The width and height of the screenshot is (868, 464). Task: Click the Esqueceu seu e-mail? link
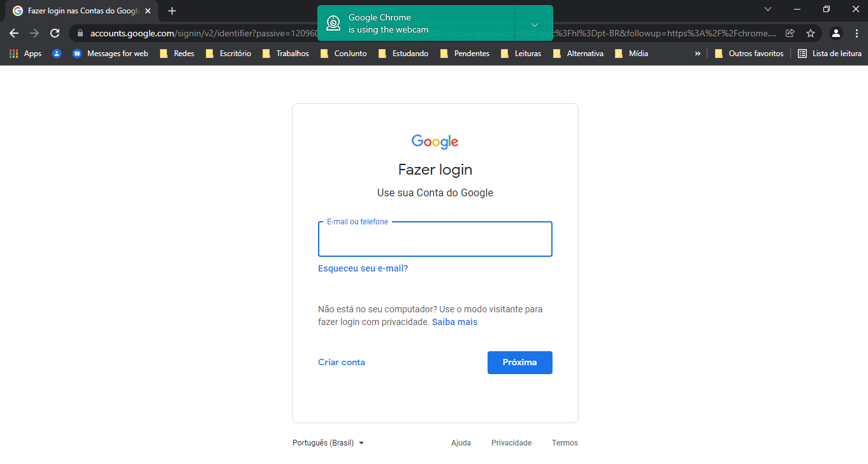(363, 268)
